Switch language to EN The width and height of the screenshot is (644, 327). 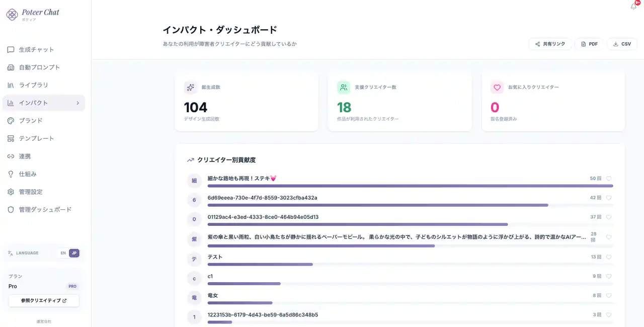coord(63,253)
